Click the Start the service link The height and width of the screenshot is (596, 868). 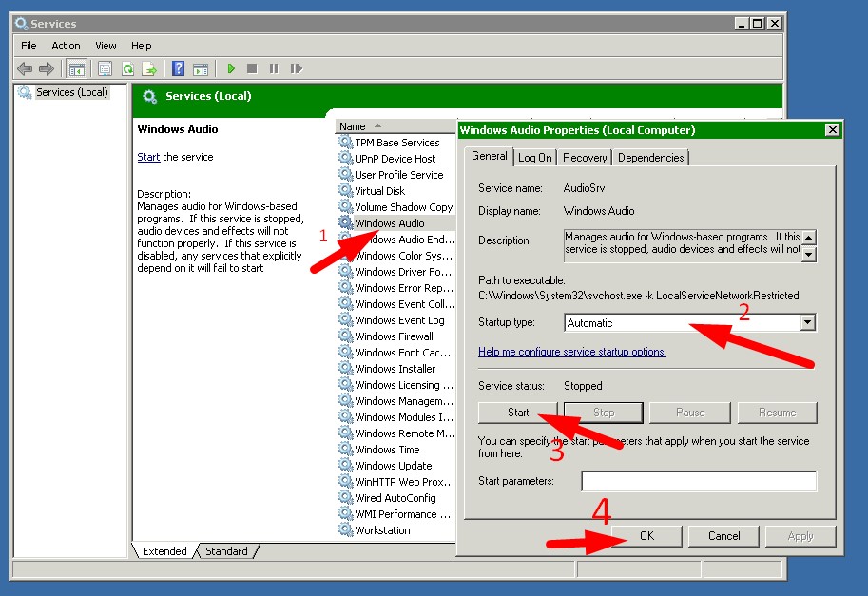148,157
